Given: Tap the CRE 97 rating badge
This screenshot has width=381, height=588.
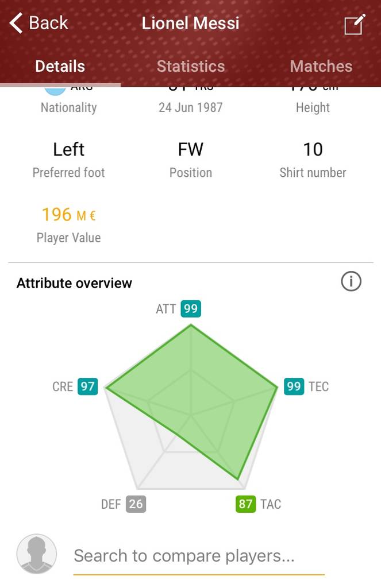Looking at the screenshot, I should pyautogui.click(x=87, y=386).
